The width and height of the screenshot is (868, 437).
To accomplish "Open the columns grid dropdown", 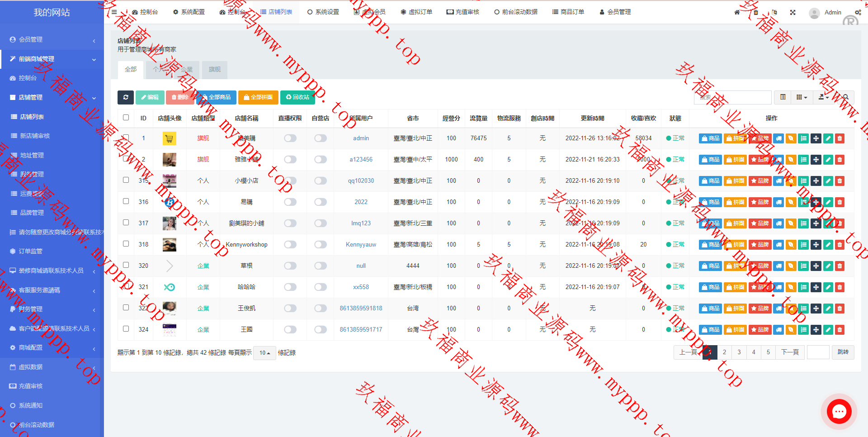I will tap(801, 97).
